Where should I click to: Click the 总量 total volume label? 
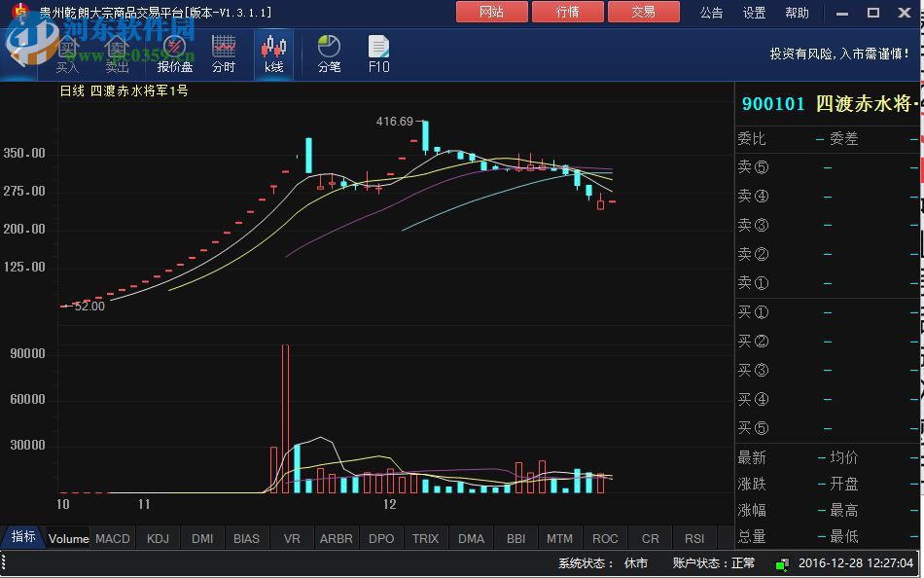point(752,537)
